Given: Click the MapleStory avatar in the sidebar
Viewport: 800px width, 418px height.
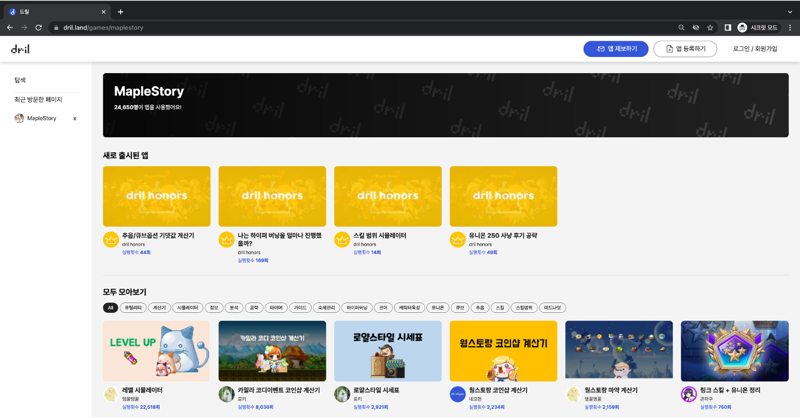Looking at the screenshot, I should (19, 118).
